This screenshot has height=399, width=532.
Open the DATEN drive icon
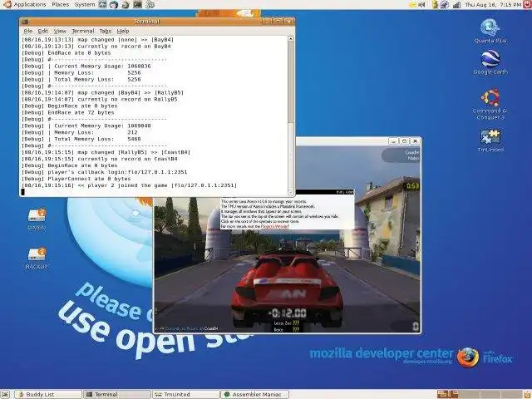click(x=37, y=219)
